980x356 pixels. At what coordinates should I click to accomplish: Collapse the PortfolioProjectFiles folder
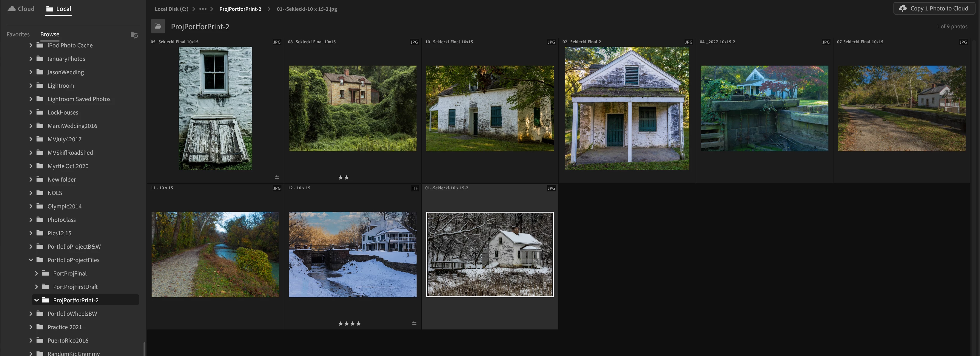click(31, 260)
